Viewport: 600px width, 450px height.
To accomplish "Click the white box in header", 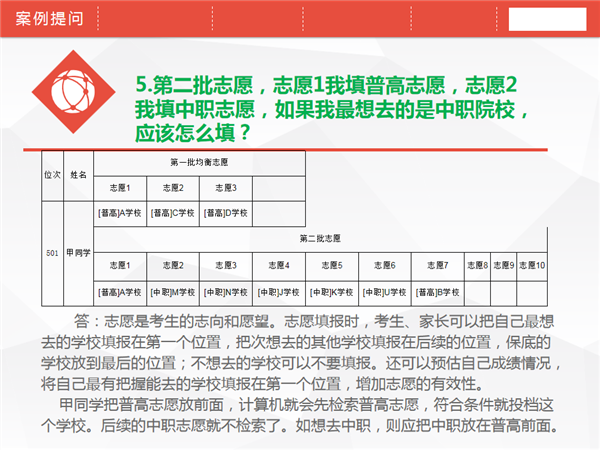I will pyautogui.click(x=547, y=19).
